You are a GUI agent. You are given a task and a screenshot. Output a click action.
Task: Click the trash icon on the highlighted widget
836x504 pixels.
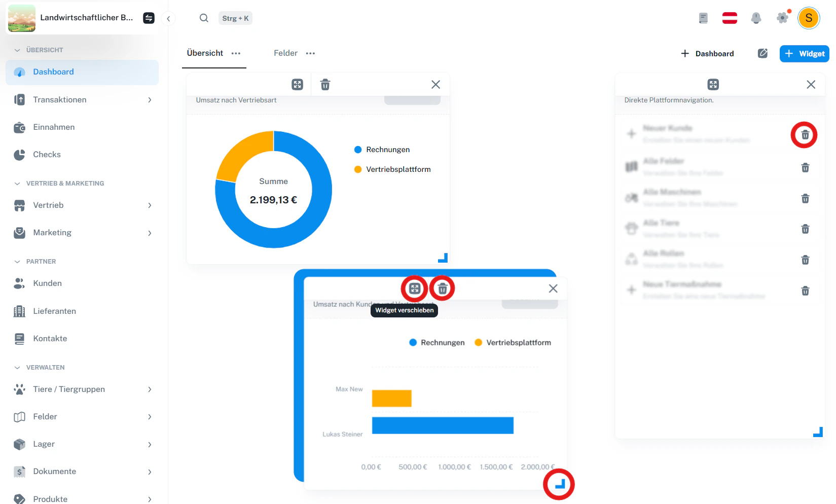(442, 288)
